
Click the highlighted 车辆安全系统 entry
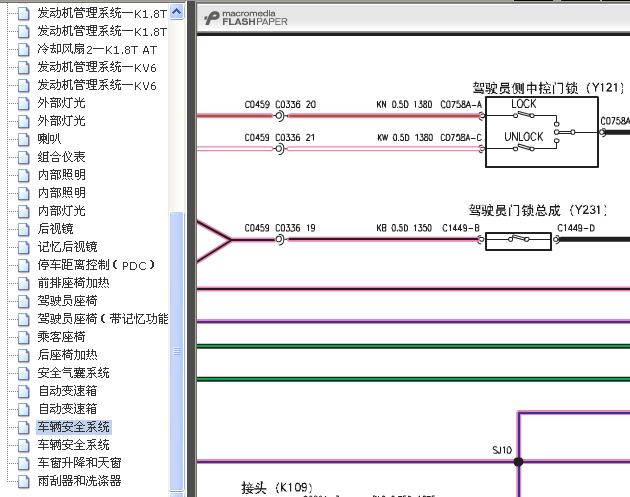pyautogui.click(x=74, y=427)
